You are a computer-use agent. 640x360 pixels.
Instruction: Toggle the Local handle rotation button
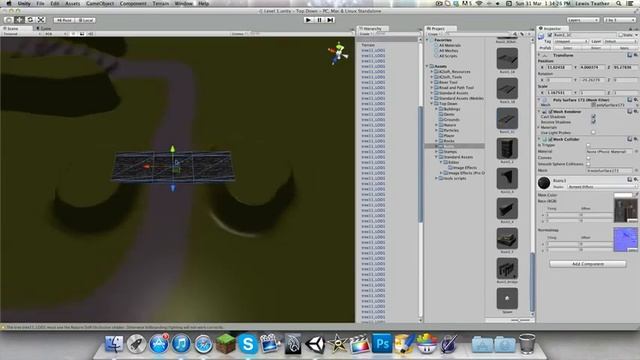point(86,20)
